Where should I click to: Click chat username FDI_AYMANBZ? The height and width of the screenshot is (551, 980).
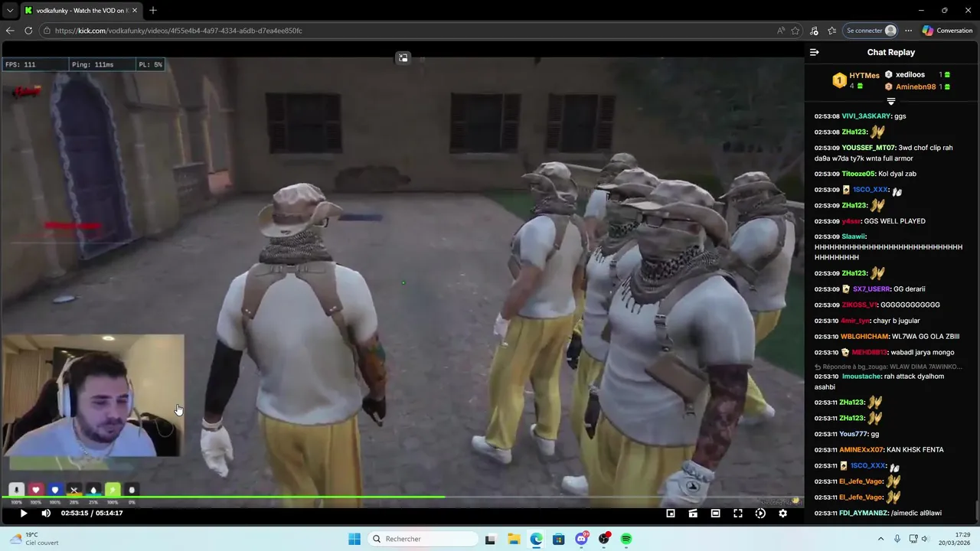click(864, 513)
